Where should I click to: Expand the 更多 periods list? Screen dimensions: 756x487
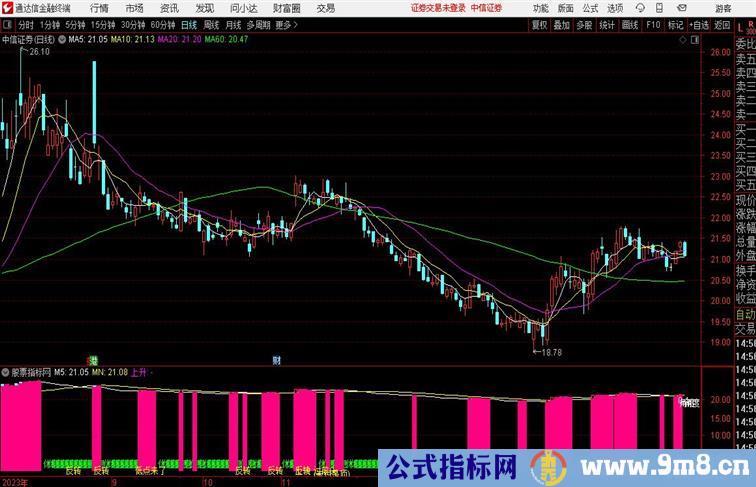click(x=287, y=25)
